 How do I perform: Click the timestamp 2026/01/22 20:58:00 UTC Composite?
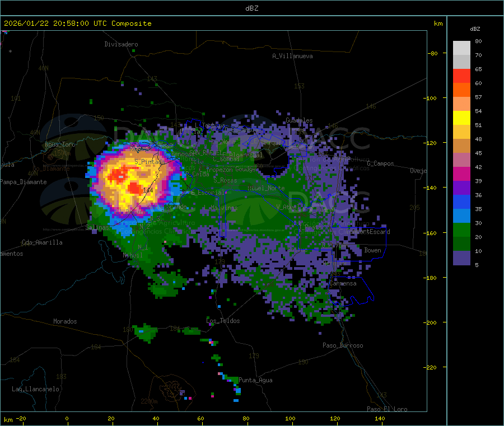click(77, 24)
